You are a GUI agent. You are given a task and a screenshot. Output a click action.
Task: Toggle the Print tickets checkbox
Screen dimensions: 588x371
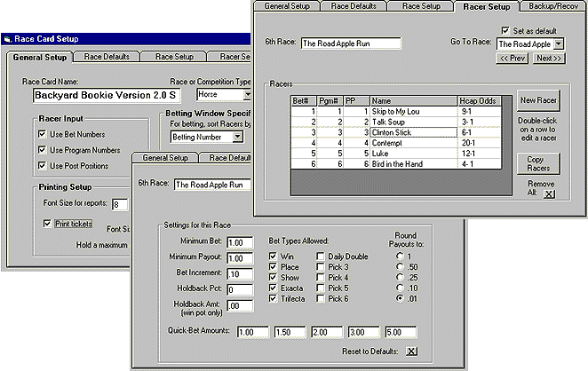point(47,224)
